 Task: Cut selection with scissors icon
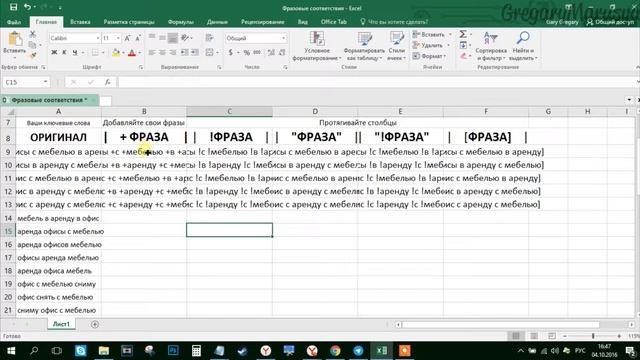pos(33,34)
